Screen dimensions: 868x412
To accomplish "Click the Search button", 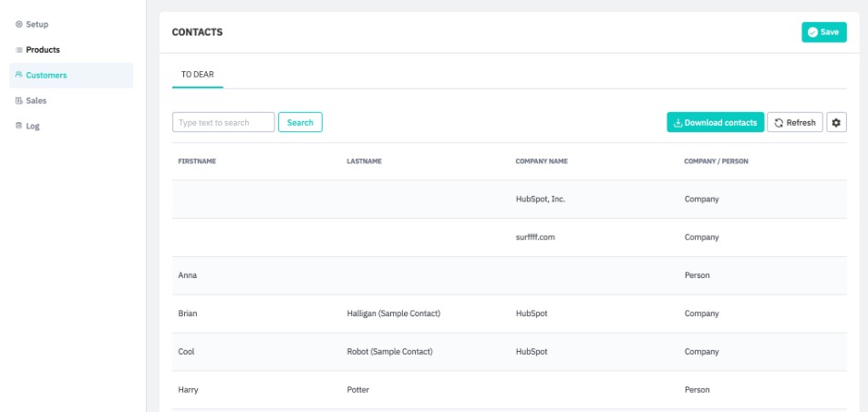I will [300, 122].
